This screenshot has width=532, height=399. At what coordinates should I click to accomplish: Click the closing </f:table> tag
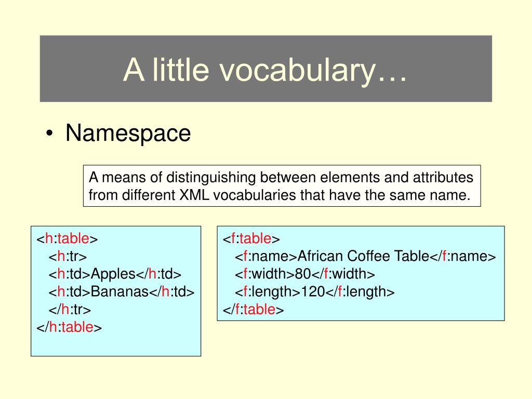[253, 310]
